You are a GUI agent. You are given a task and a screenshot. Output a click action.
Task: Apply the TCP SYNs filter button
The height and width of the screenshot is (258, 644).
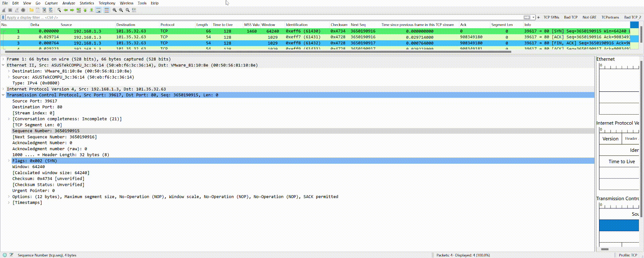(x=551, y=17)
